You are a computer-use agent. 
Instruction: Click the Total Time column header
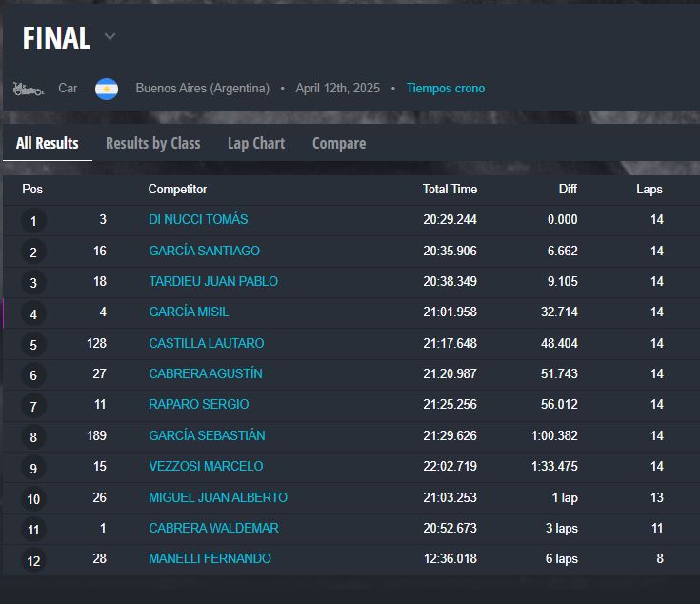[x=450, y=190]
